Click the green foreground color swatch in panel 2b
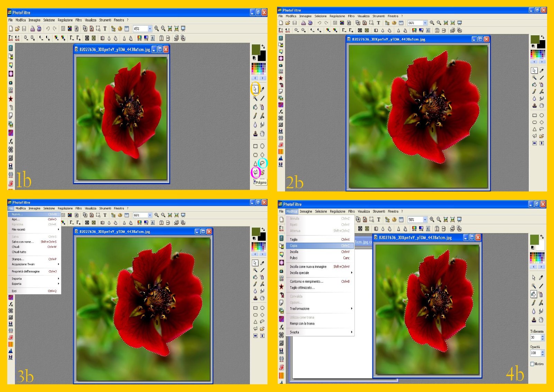 (x=535, y=39)
